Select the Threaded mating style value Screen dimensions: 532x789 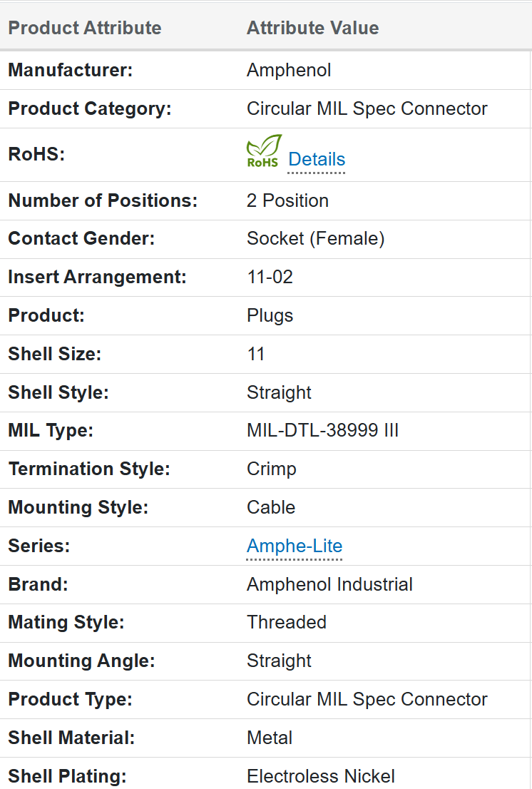coord(287,623)
